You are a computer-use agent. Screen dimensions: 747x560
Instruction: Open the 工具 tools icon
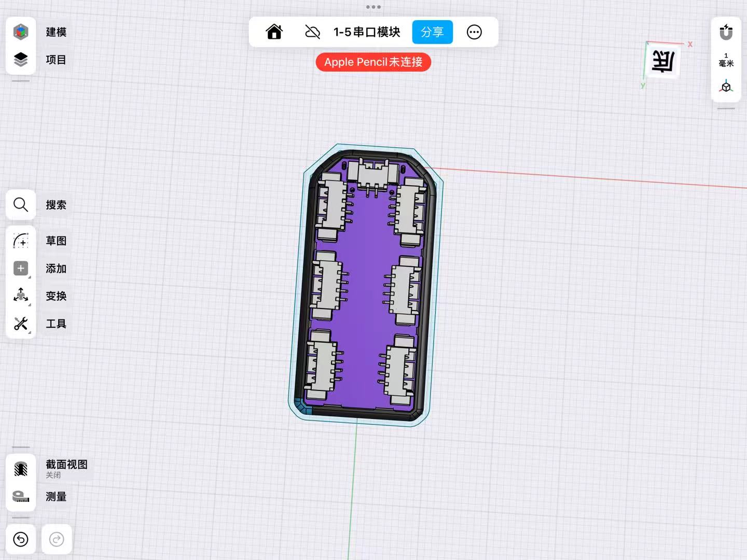point(21,324)
